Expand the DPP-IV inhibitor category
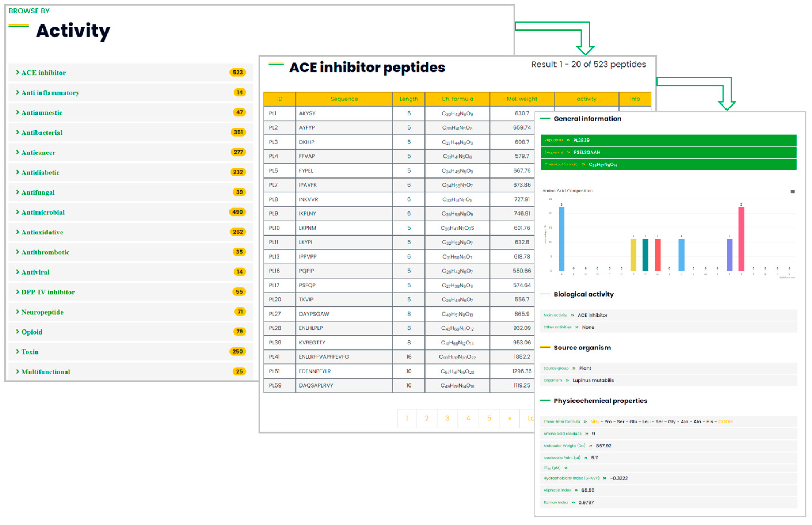812x525 pixels. [x=48, y=292]
